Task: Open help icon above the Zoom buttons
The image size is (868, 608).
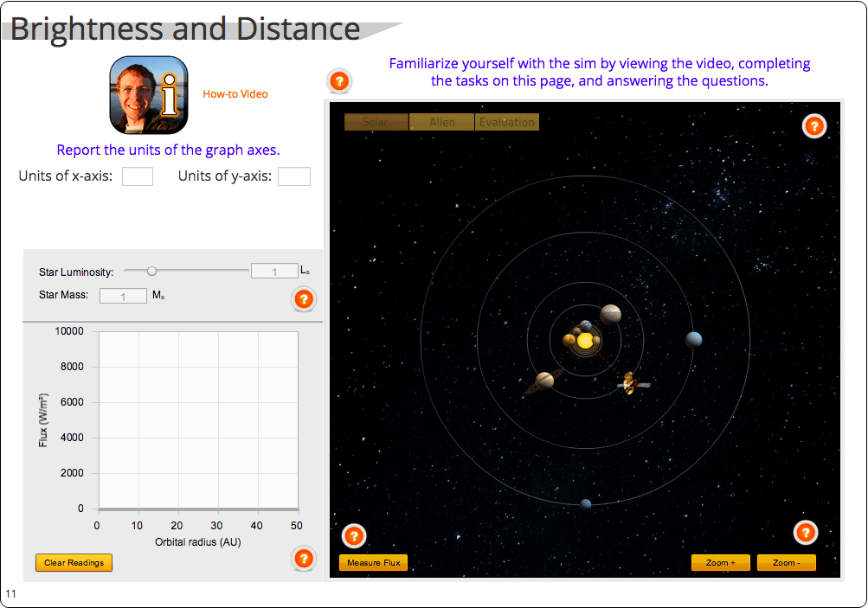Action: pyautogui.click(x=806, y=533)
